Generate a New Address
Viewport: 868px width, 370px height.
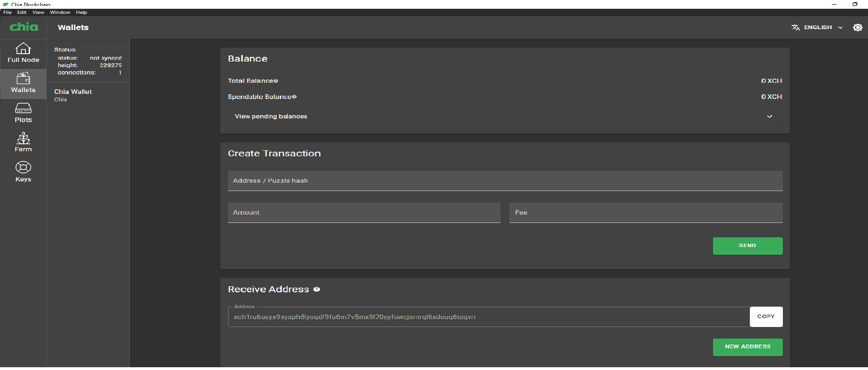[x=748, y=347]
